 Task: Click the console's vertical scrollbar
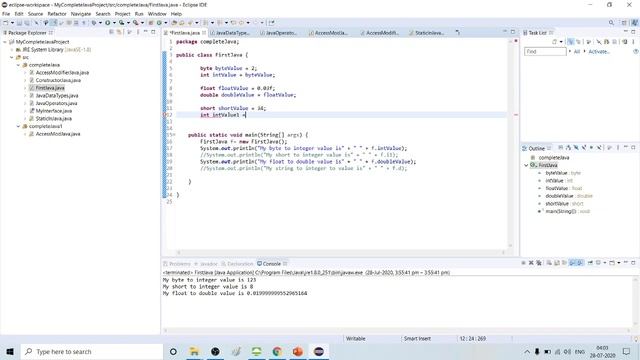pos(636,302)
